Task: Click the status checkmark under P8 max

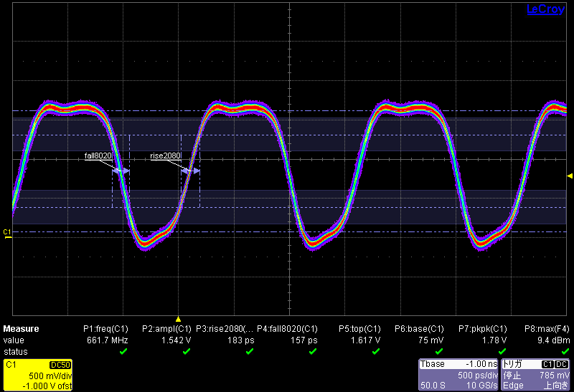Action: (x=565, y=352)
